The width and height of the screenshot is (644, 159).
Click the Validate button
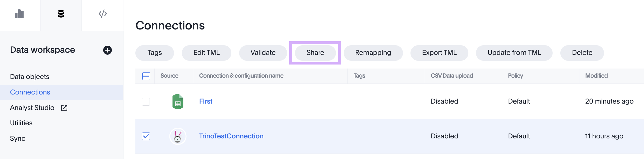(x=263, y=53)
